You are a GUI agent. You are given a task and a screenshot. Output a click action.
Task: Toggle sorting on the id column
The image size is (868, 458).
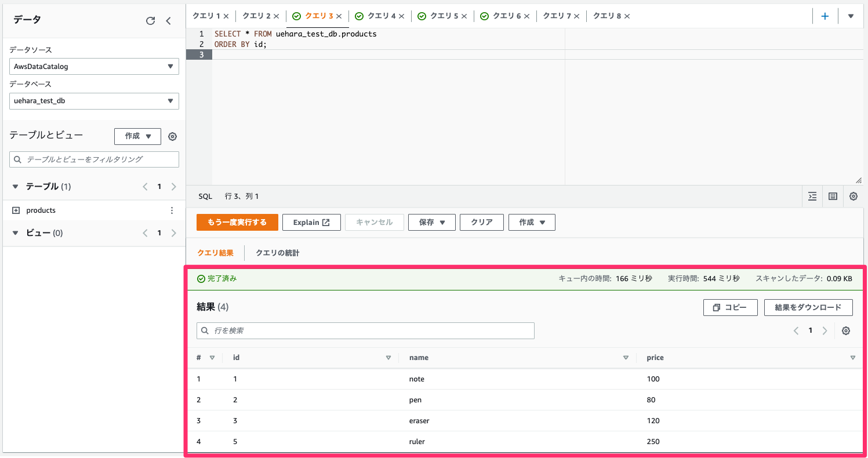pyautogui.click(x=388, y=358)
